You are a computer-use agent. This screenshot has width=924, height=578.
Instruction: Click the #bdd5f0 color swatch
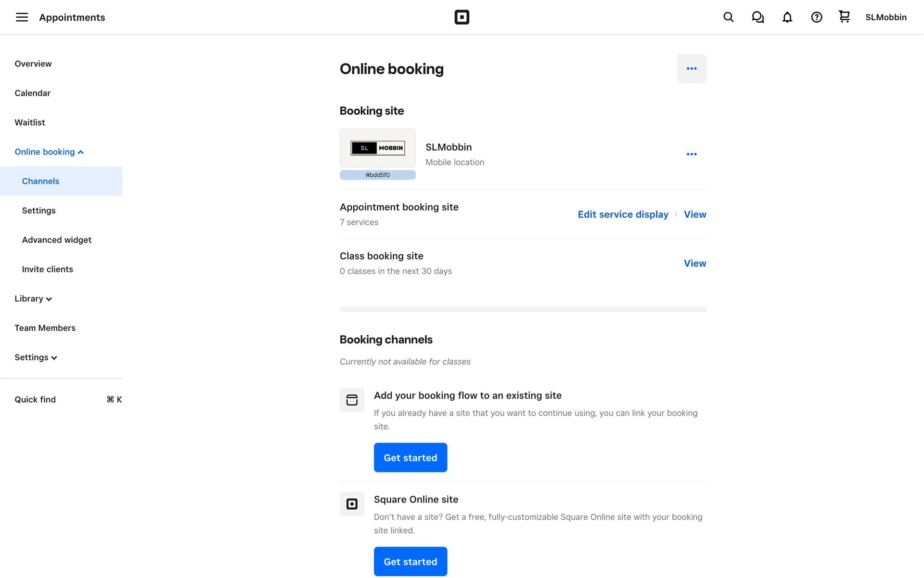(377, 175)
